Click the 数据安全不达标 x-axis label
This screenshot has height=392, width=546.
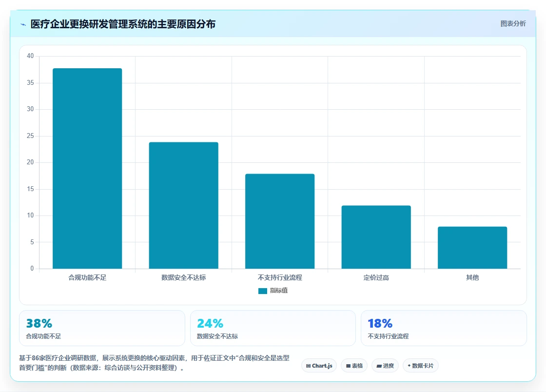coord(183,277)
